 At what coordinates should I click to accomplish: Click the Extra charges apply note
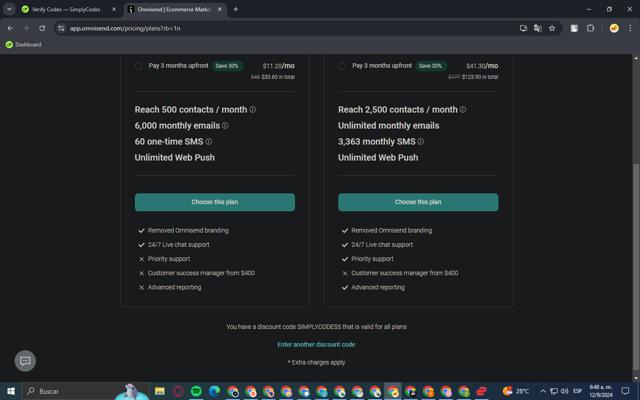316,362
